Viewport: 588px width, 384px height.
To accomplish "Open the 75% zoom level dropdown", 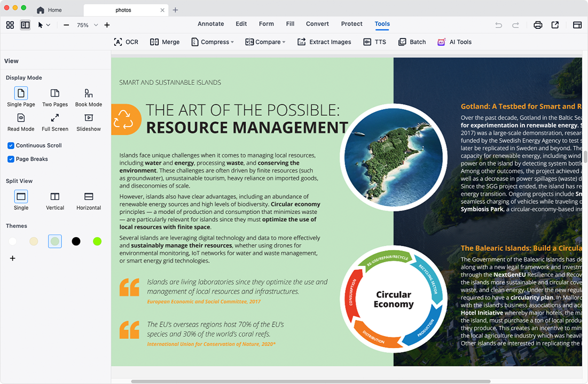I will [x=96, y=25].
